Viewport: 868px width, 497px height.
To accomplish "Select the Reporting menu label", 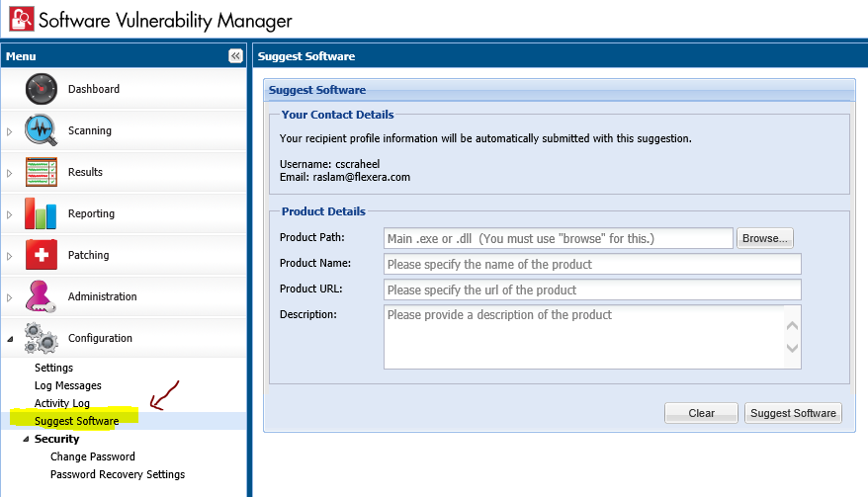I will click(91, 213).
